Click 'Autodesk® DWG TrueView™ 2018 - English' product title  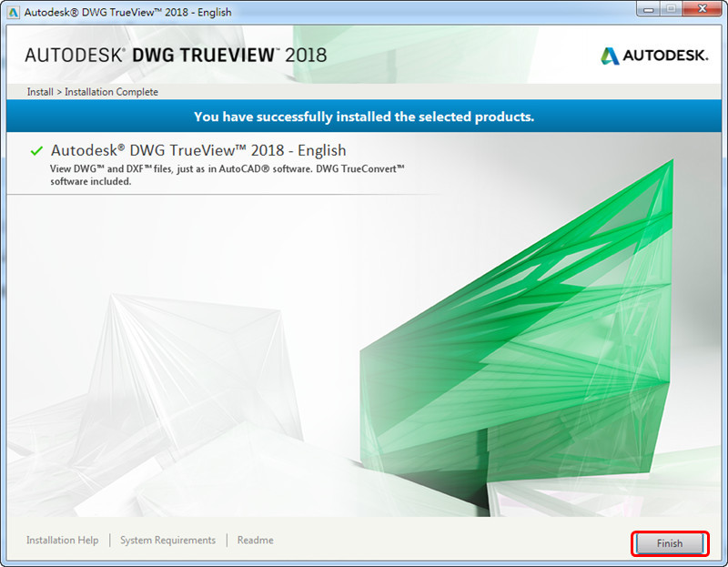[x=198, y=150]
